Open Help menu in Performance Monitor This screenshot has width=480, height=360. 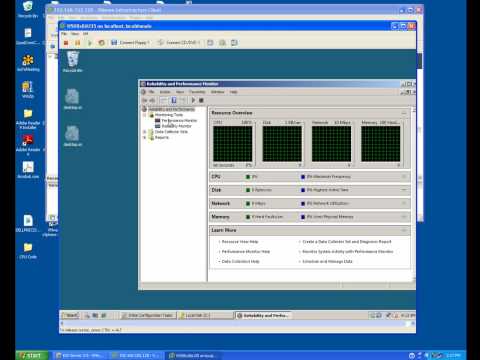233,92
